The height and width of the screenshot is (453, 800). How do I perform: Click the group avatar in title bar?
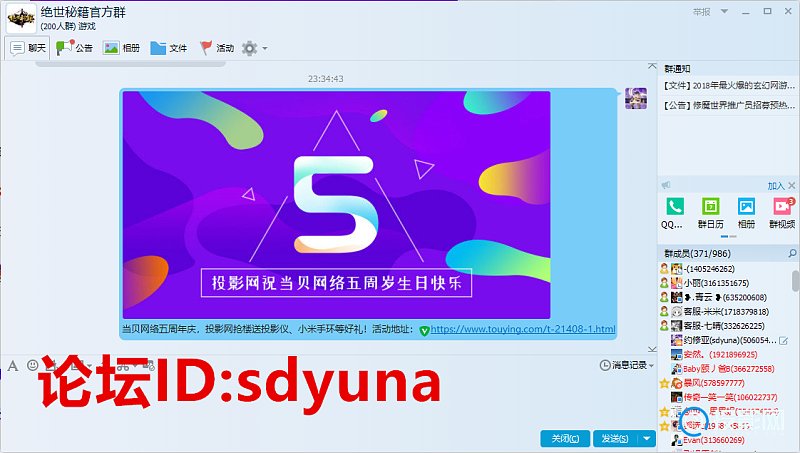21,18
